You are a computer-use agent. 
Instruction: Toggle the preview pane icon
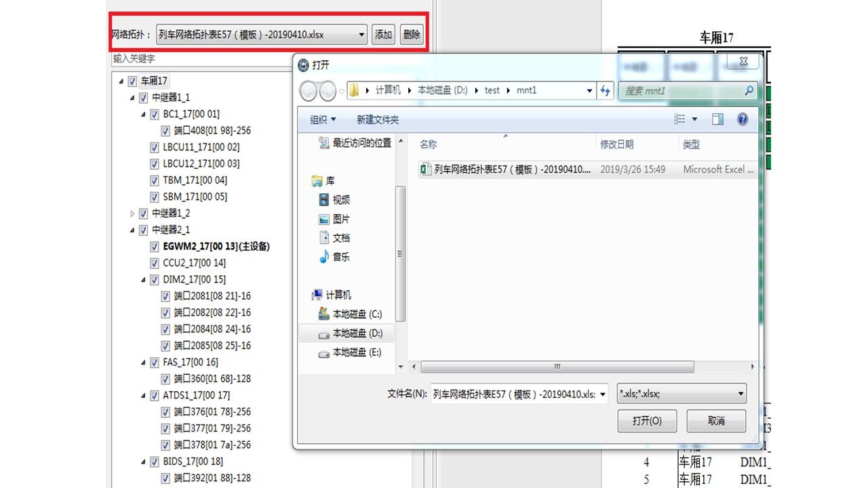718,119
